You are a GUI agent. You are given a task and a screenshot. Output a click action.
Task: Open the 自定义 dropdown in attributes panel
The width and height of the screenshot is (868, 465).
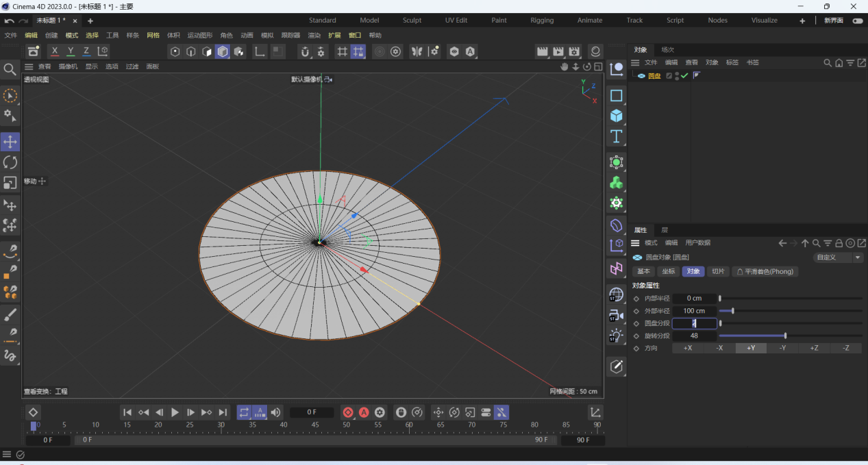[x=839, y=257]
